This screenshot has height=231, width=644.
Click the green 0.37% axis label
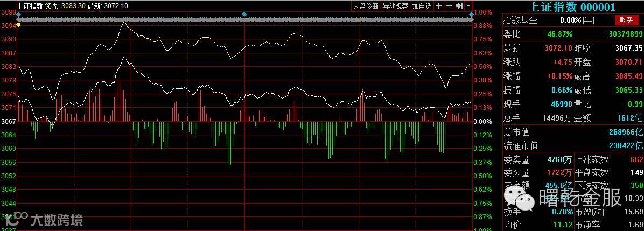coord(482,163)
